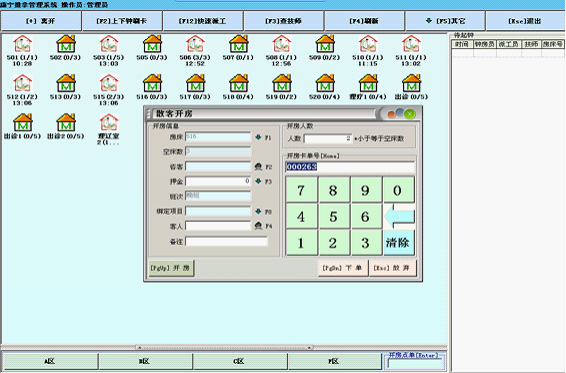Click the [Esc] 放弃 button

[x=392, y=268]
